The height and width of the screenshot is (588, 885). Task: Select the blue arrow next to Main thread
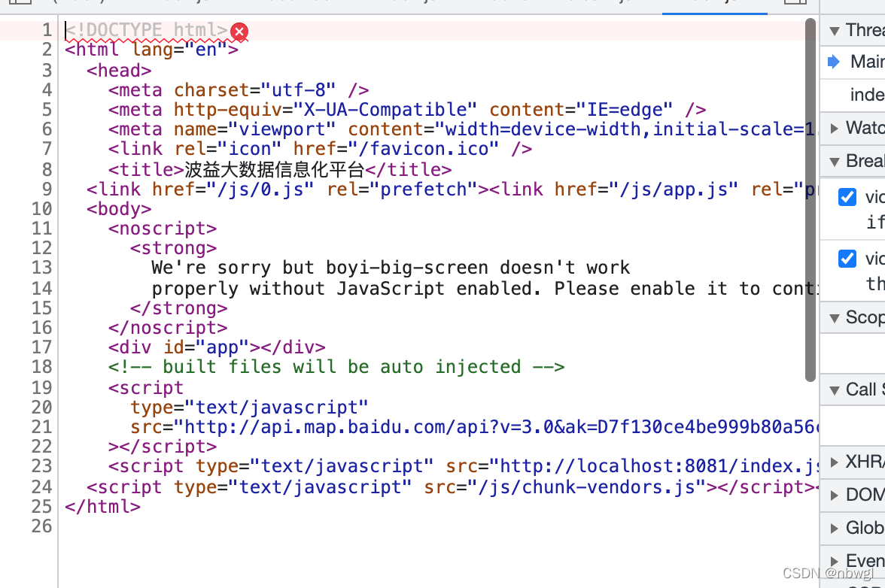[x=834, y=62]
